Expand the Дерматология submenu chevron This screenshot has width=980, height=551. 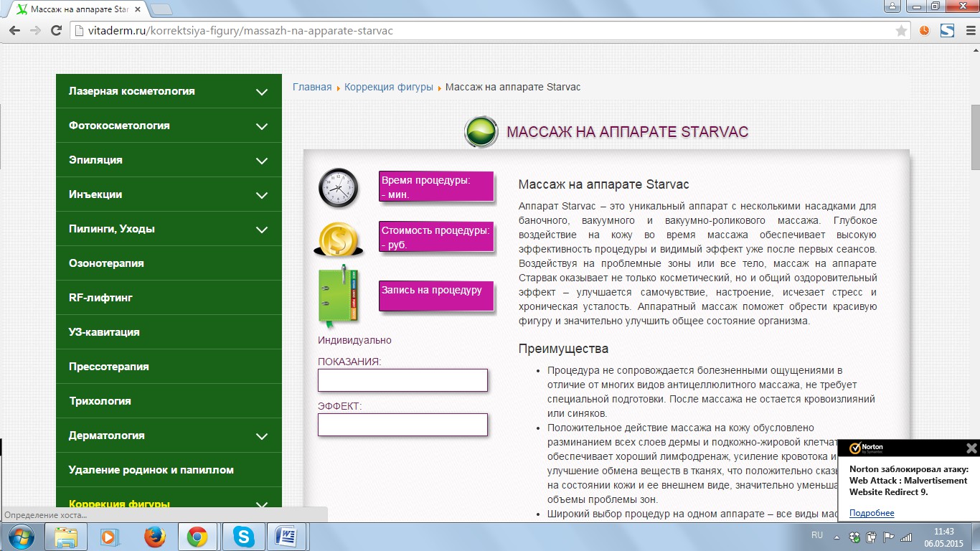pyautogui.click(x=262, y=436)
